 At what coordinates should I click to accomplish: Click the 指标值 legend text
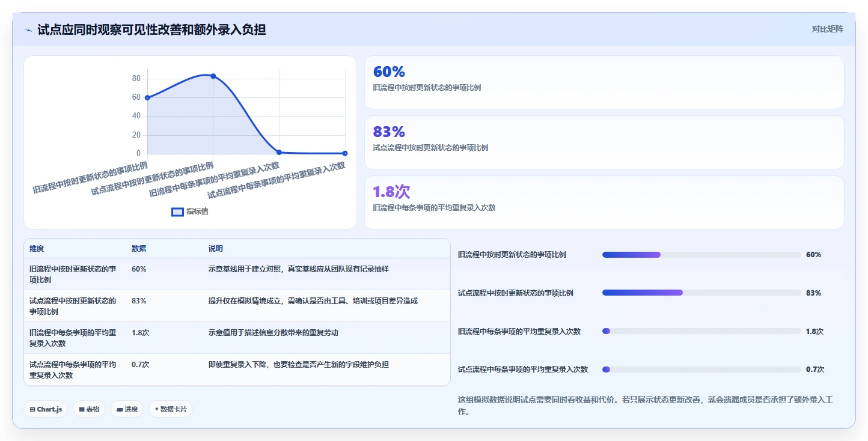(x=197, y=211)
